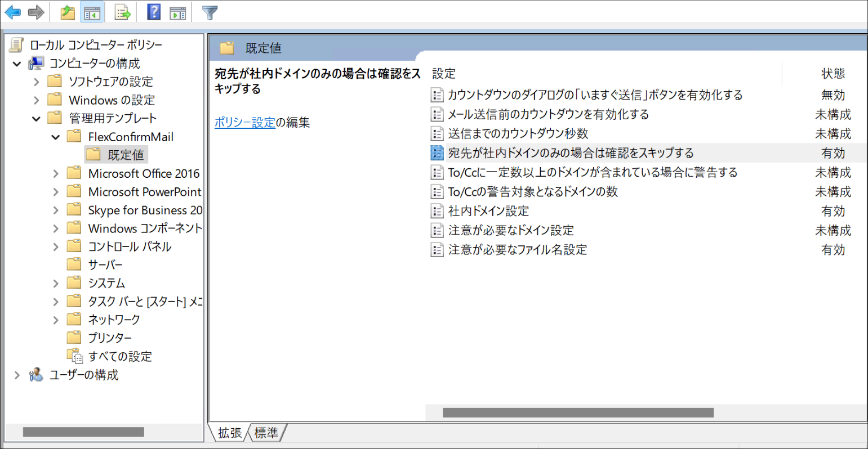
Task: Open the Help toolbar icon
Action: (x=154, y=12)
